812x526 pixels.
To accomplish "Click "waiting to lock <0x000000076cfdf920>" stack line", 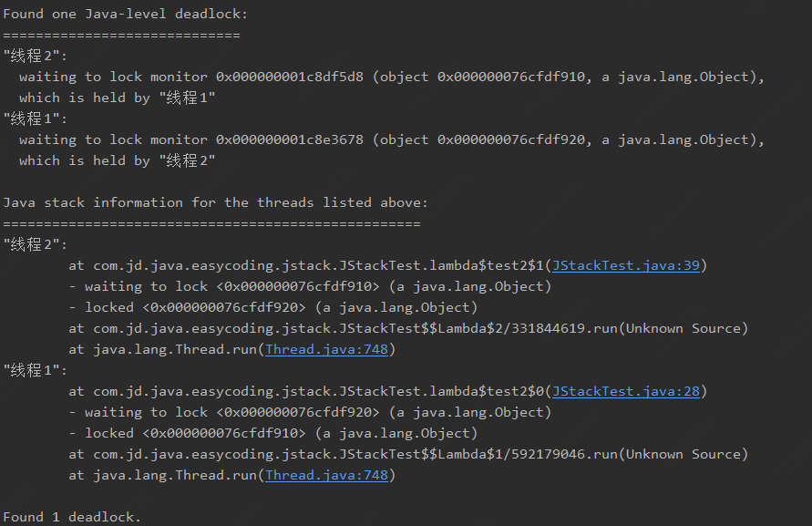I will [310, 413].
